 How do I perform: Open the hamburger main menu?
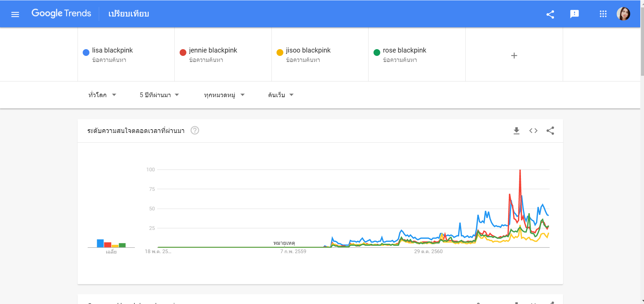[x=15, y=14]
